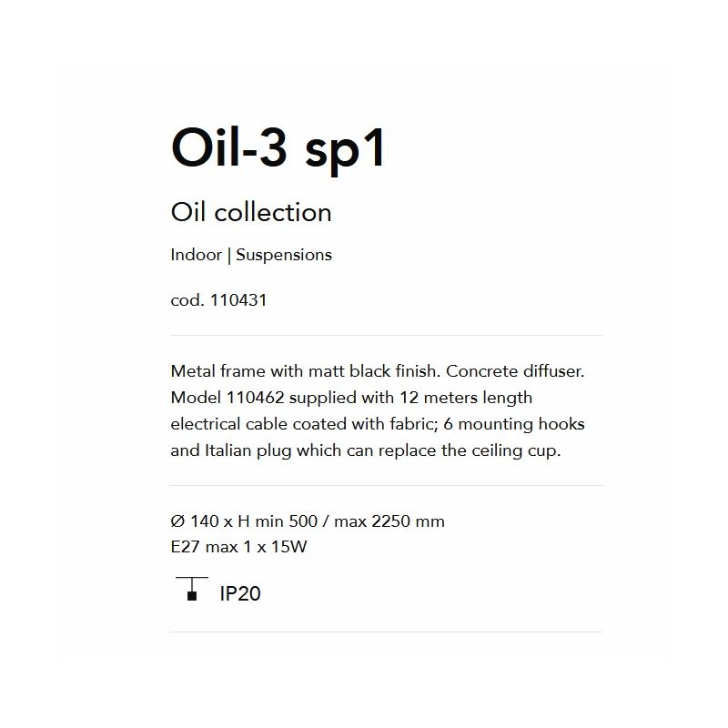
Task: Click the Model 110462 reference in description
Action: click(x=227, y=398)
